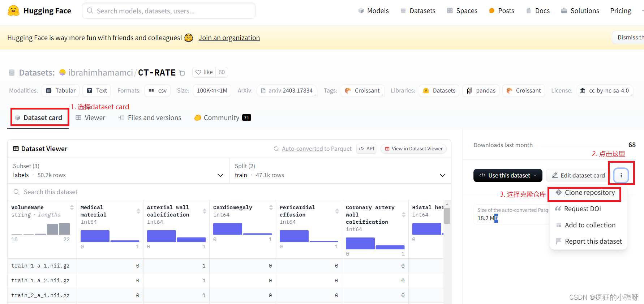
Task: Open Docs from the top navigation
Action: 538,11
